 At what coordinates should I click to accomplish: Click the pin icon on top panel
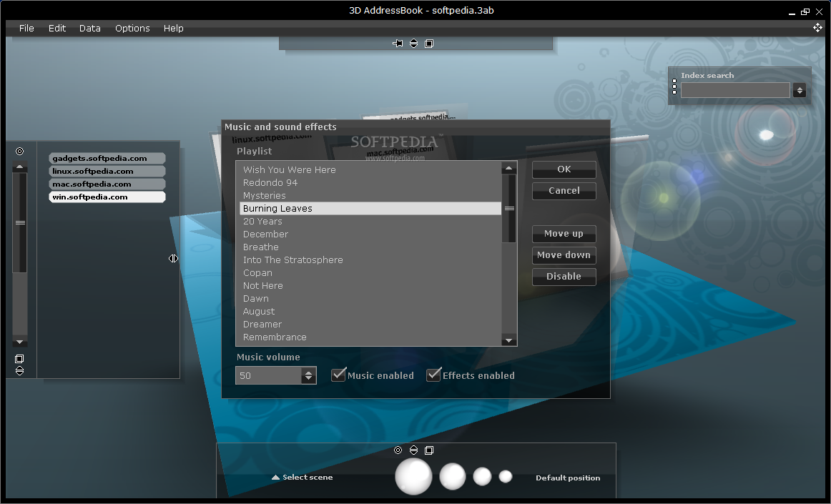(x=398, y=44)
